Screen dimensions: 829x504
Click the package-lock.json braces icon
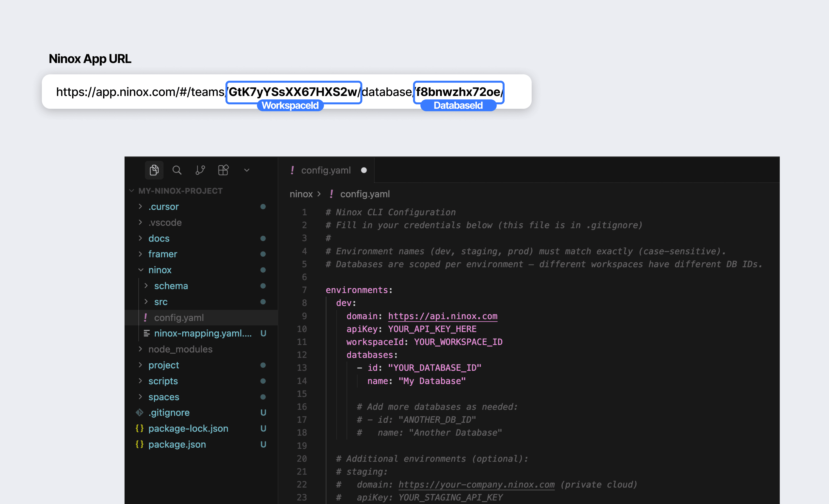[x=140, y=428]
